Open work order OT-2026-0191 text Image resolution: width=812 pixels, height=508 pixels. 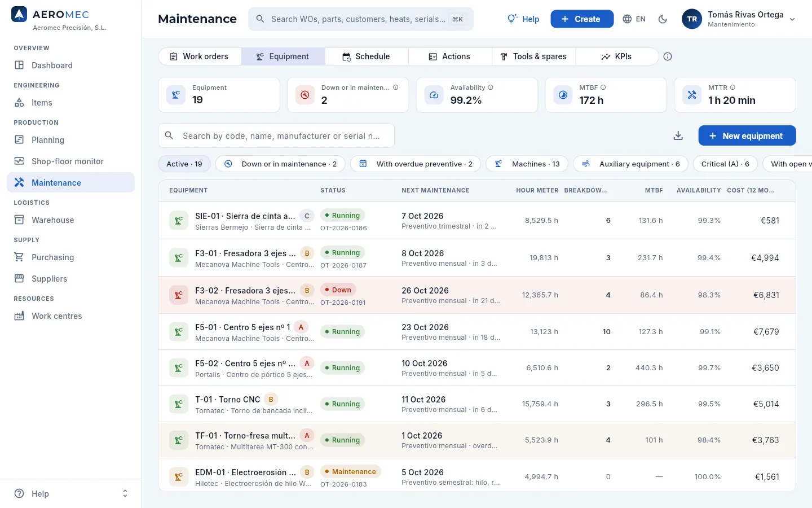(x=343, y=303)
